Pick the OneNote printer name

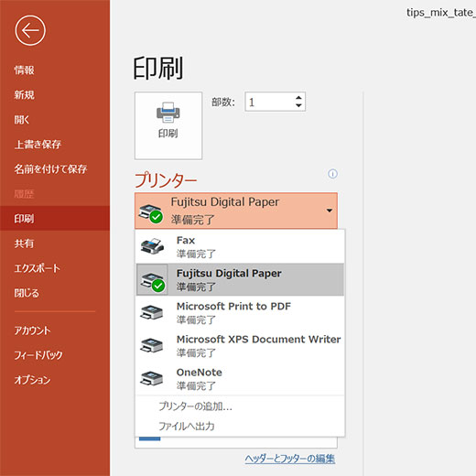click(x=200, y=373)
